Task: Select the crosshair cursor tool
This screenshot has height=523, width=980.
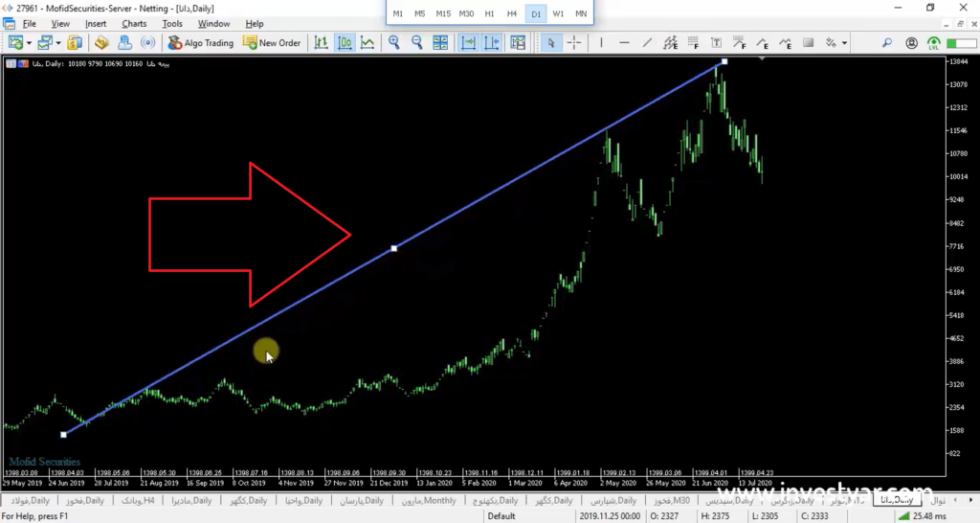Action: (x=574, y=42)
